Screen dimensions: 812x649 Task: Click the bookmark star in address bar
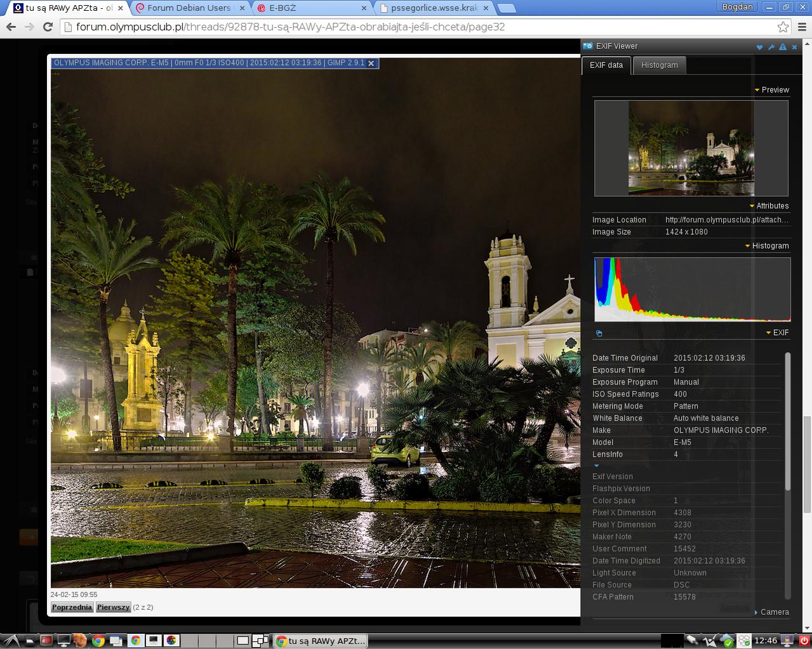[x=783, y=27]
